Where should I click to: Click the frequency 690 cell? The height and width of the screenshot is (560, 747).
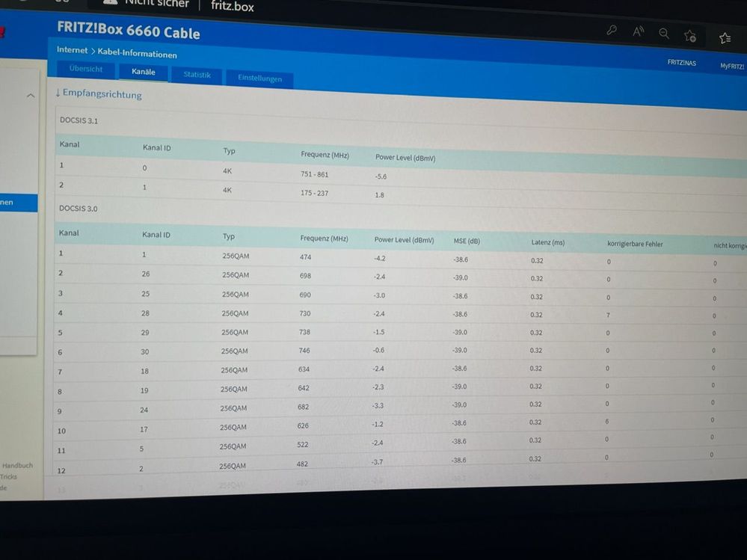(305, 295)
